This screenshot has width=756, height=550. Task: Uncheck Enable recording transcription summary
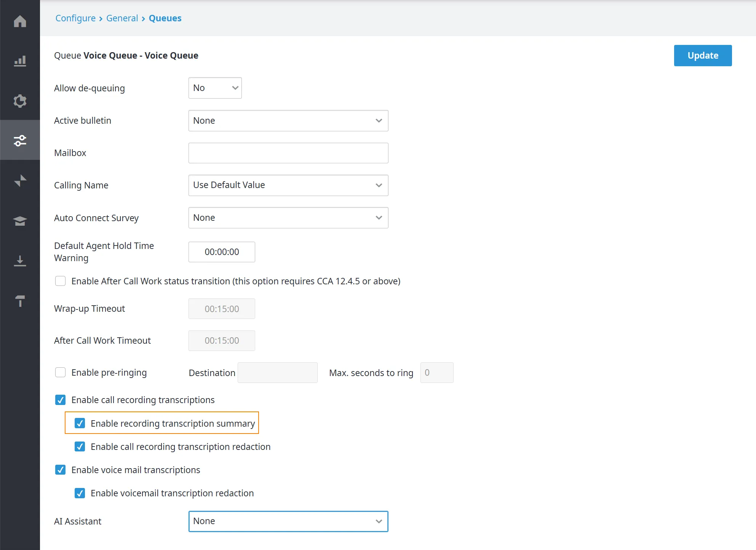tap(80, 423)
